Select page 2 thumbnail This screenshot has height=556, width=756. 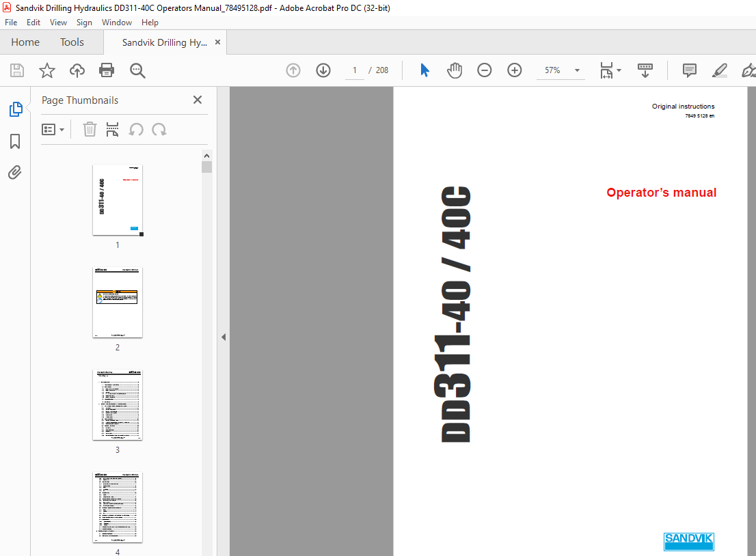coord(118,303)
